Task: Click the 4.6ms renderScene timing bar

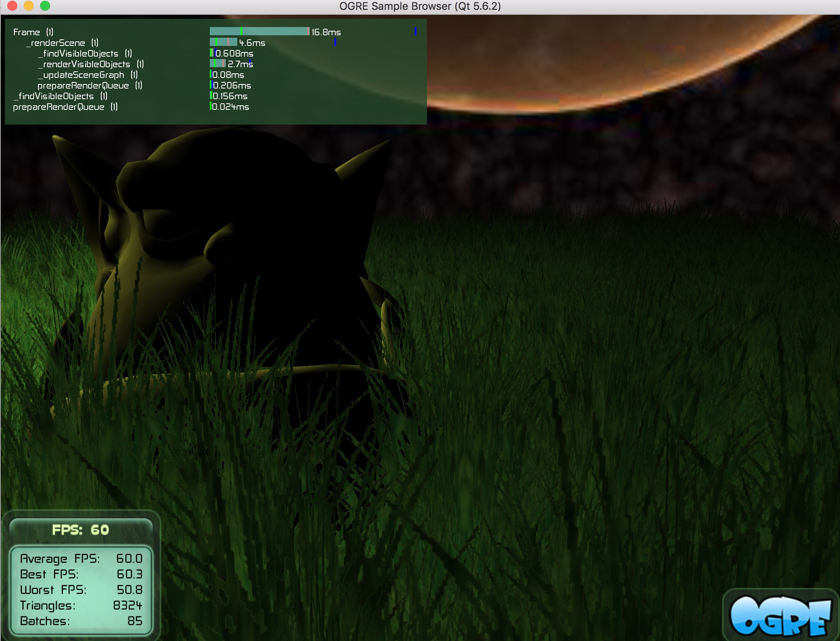Action: [223, 42]
